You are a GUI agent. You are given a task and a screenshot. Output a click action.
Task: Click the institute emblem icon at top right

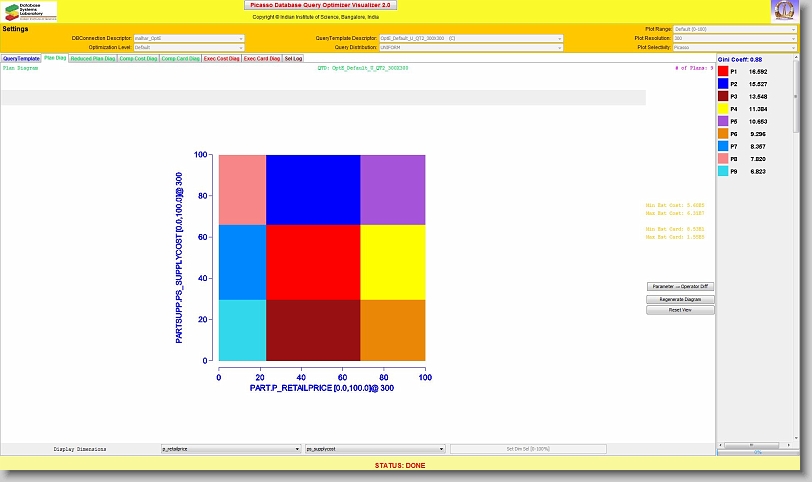click(784, 11)
